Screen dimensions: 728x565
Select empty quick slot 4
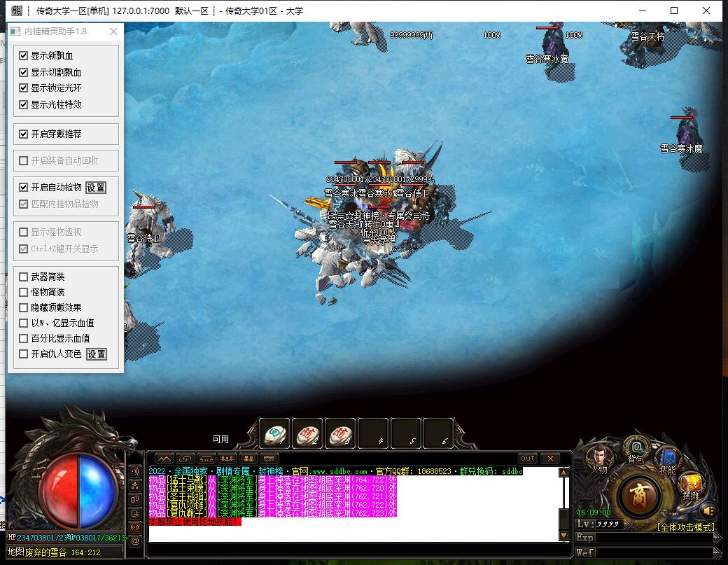point(373,433)
